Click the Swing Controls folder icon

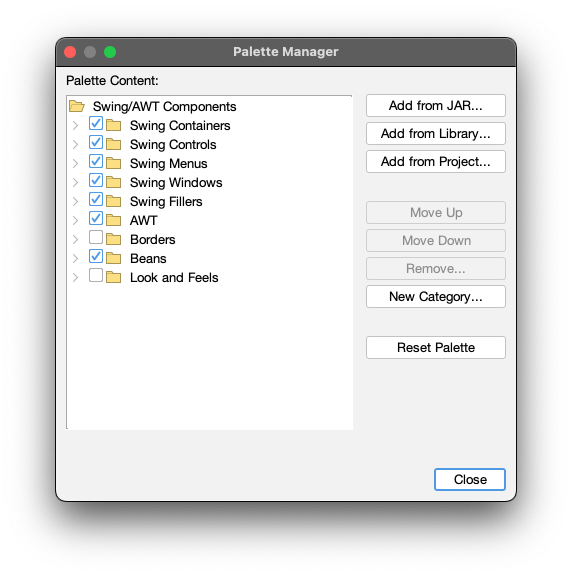(113, 144)
